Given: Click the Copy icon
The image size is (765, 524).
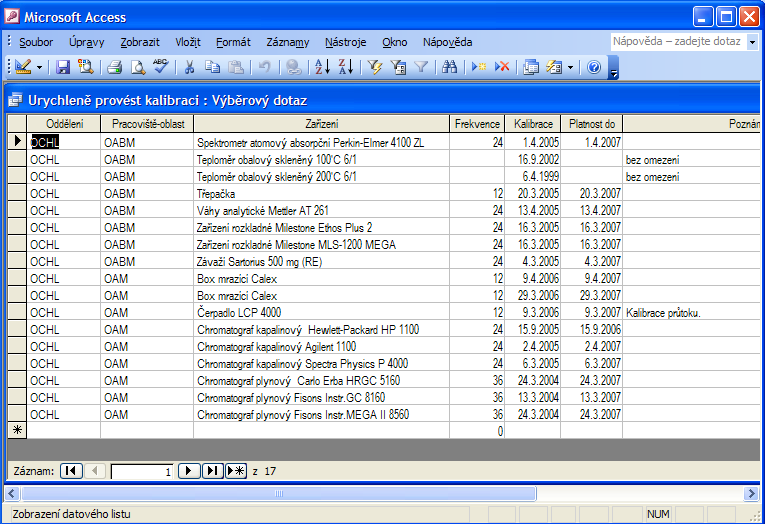Looking at the screenshot, I should (212, 67).
